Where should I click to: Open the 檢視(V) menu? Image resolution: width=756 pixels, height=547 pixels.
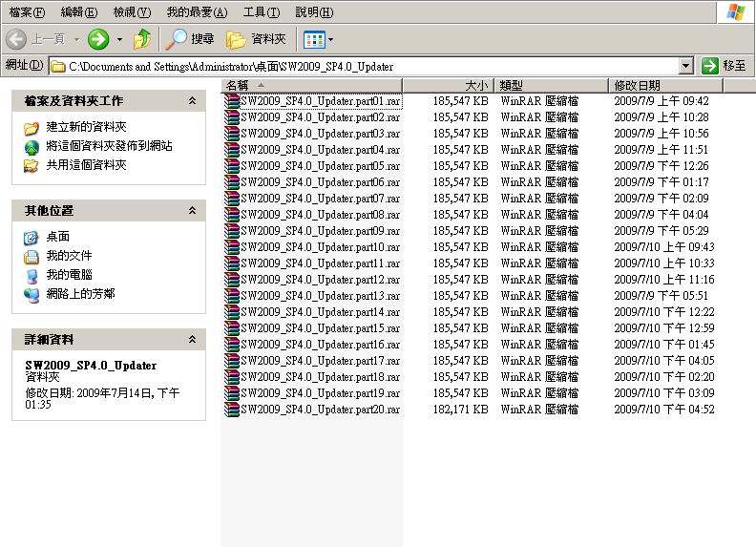tap(132, 12)
